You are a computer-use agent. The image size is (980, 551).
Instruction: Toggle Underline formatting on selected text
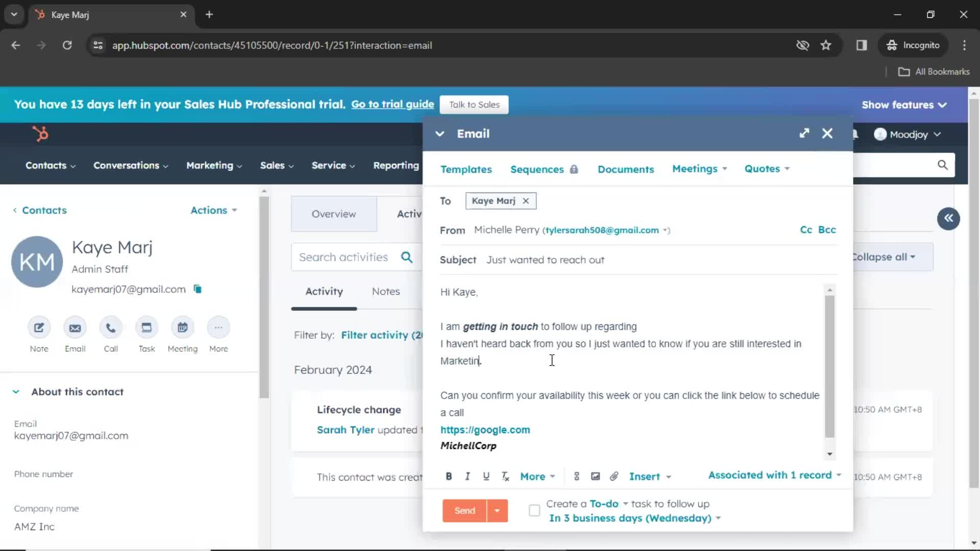[486, 477]
